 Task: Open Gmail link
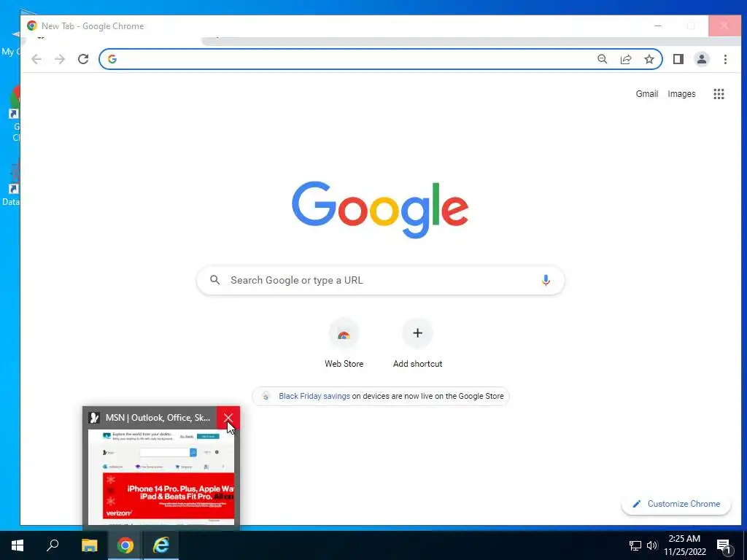[x=646, y=94]
